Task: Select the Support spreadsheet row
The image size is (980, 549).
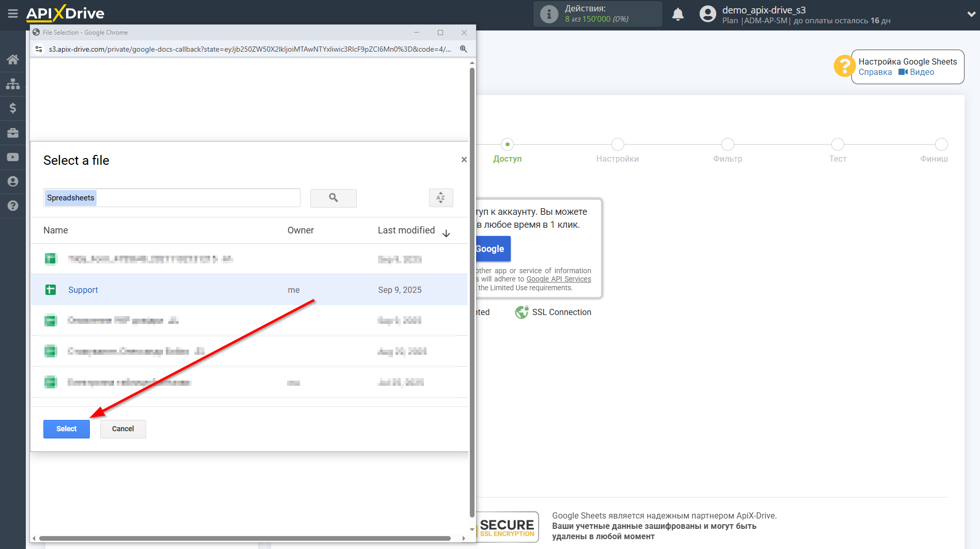Action: [83, 290]
